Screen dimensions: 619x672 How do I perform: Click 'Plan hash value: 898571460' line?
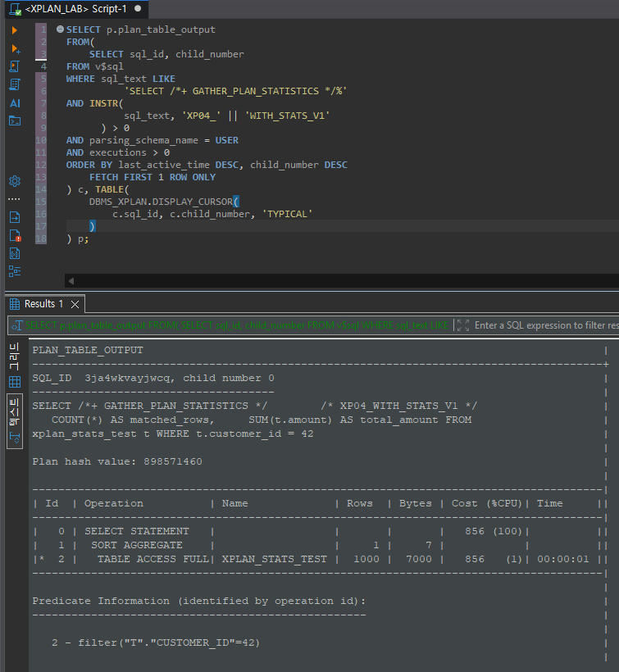click(x=117, y=461)
